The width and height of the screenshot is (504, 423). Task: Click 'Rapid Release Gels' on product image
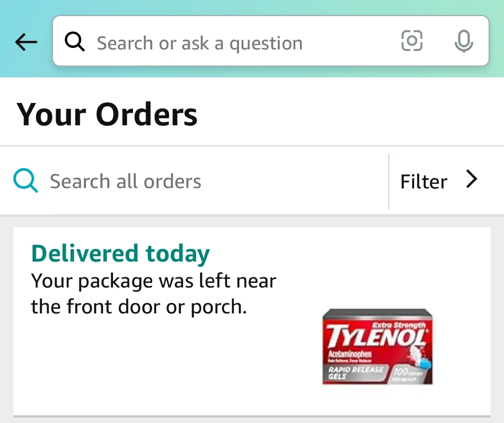coord(355,373)
